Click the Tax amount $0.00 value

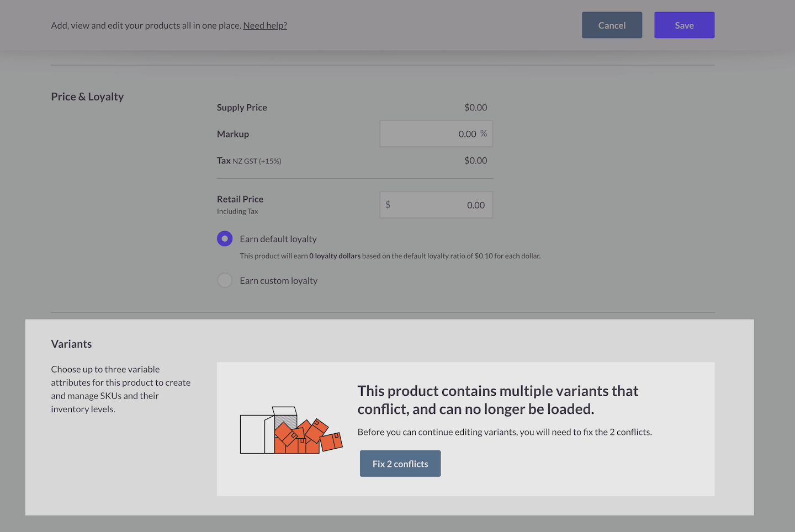tap(475, 161)
